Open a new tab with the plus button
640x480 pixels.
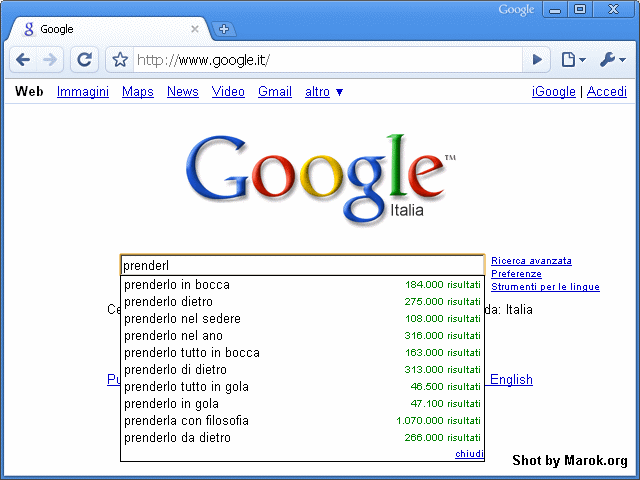[224, 29]
